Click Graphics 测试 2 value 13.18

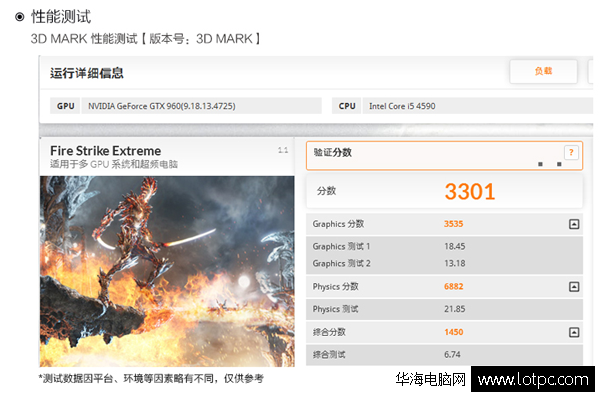(x=455, y=263)
